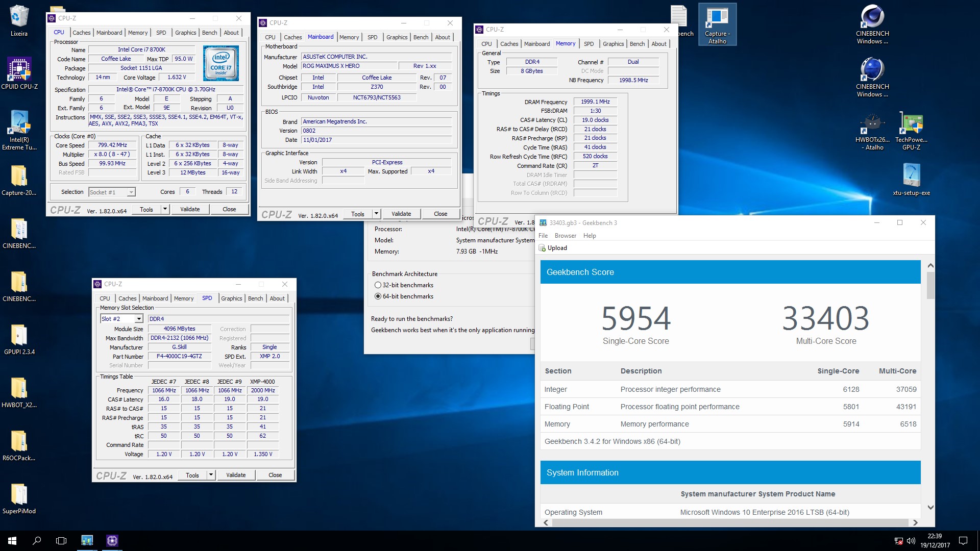Image resolution: width=980 pixels, height=551 pixels.
Task: Open TechPowerUp GPU-Z shortcut icon
Action: click(x=911, y=131)
